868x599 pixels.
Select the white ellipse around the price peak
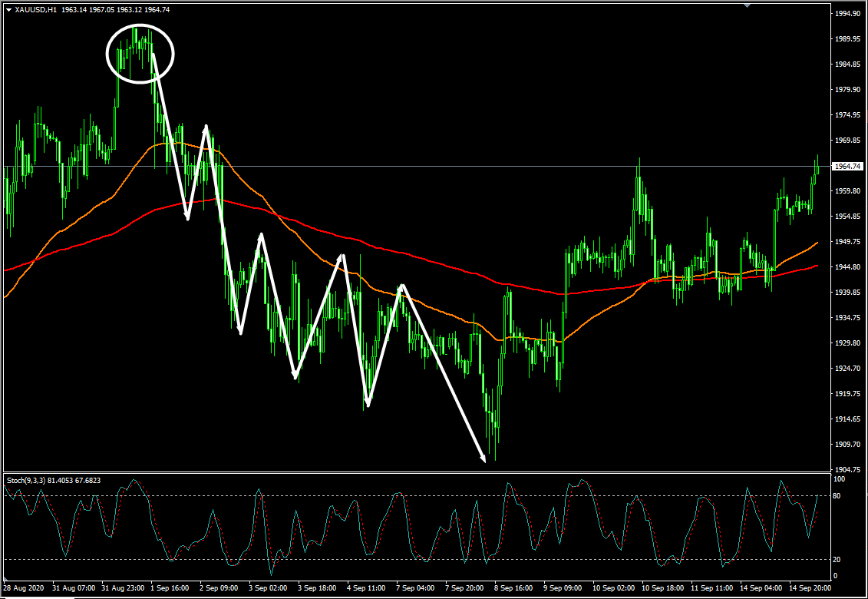(x=140, y=55)
